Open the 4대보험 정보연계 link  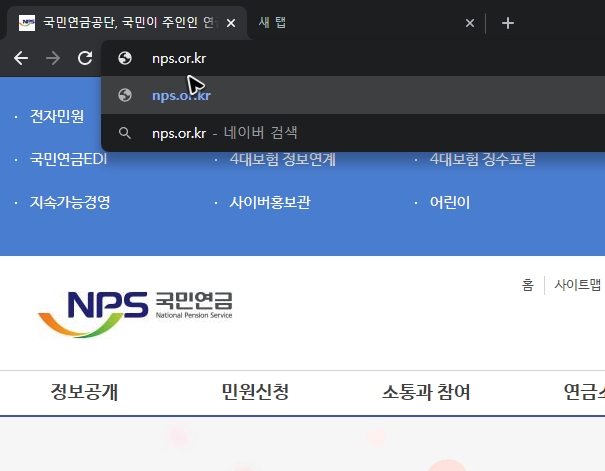[x=282, y=159]
